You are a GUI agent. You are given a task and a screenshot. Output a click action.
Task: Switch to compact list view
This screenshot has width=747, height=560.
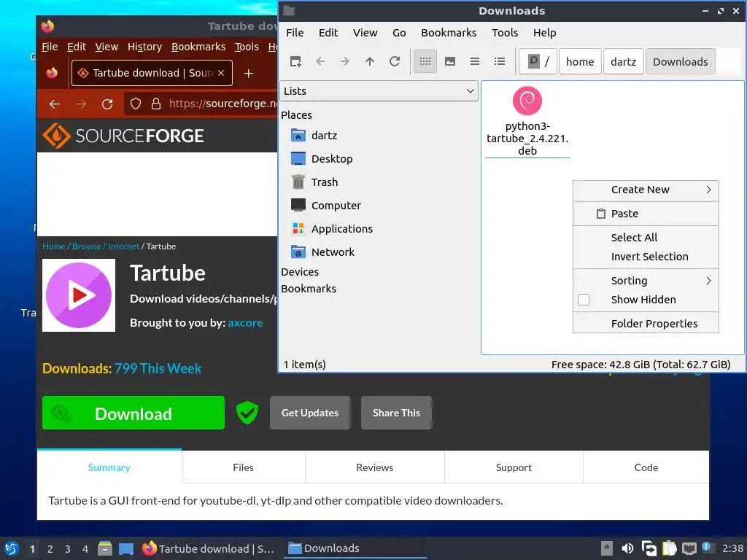tap(474, 61)
